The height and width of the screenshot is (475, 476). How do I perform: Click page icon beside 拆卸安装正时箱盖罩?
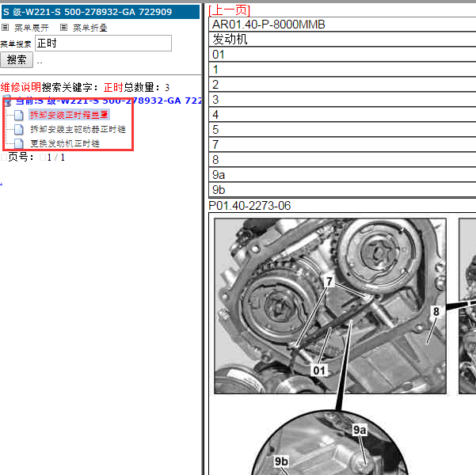click(19, 115)
